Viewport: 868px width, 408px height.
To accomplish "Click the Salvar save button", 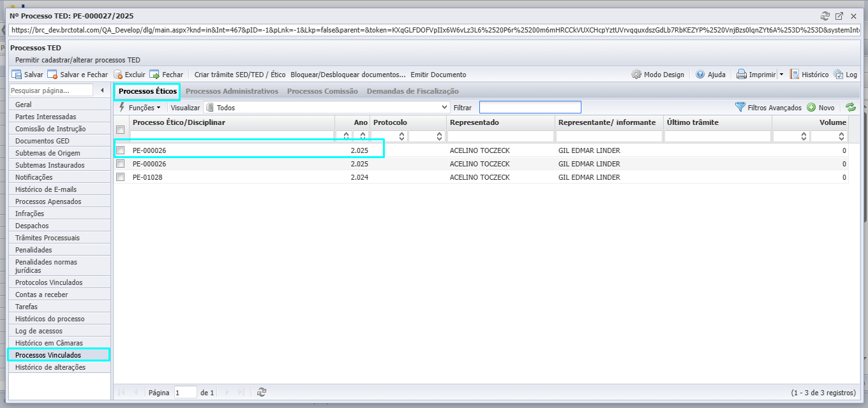I will click(x=27, y=75).
